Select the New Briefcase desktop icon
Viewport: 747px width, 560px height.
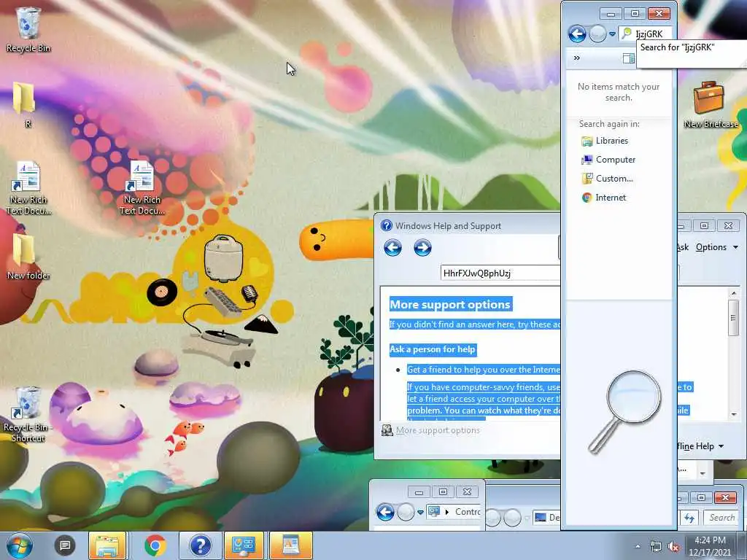(x=711, y=104)
